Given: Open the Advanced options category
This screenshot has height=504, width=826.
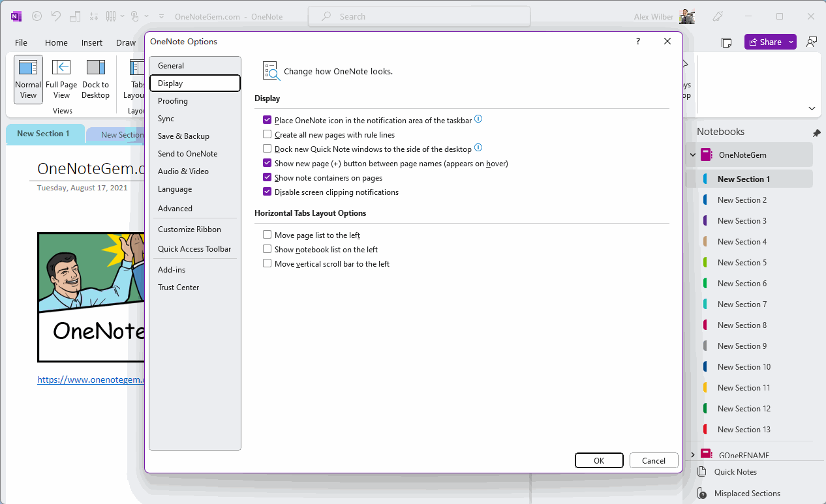Looking at the screenshot, I should pos(175,209).
